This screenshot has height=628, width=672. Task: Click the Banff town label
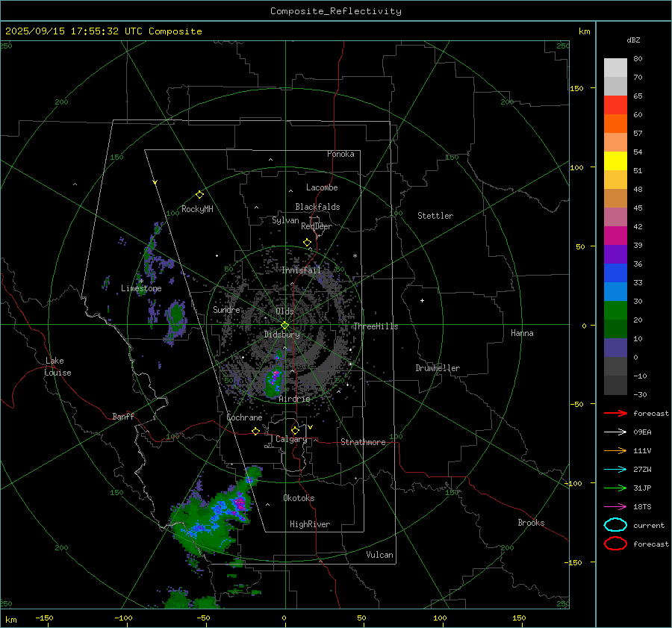(123, 417)
